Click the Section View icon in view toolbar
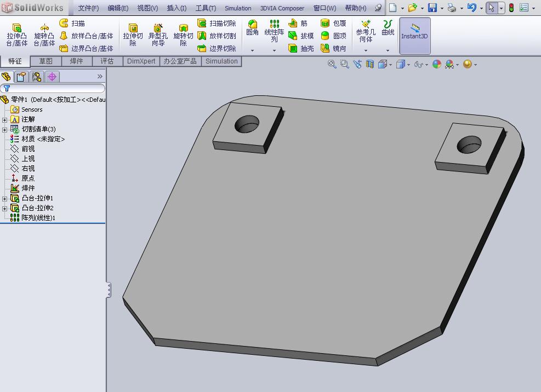The height and width of the screenshot is (392, 541). 370,64
